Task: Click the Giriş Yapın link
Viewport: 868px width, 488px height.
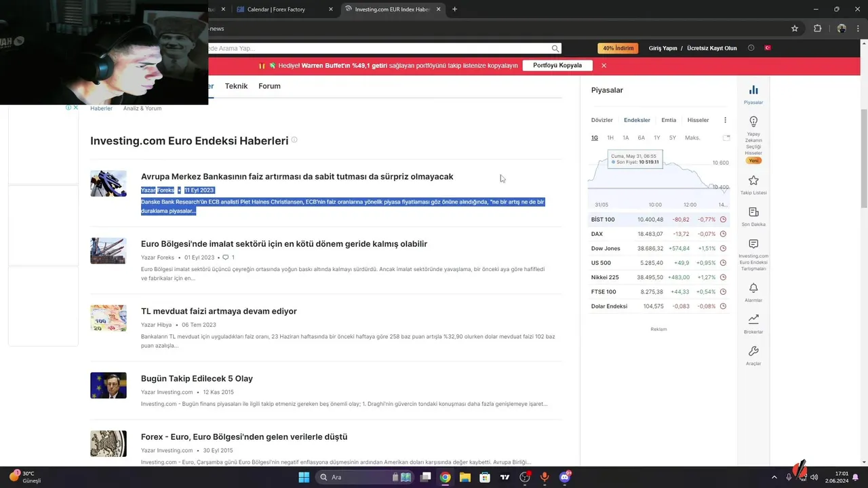Action: pyautogui.click(x=663, y=48)
